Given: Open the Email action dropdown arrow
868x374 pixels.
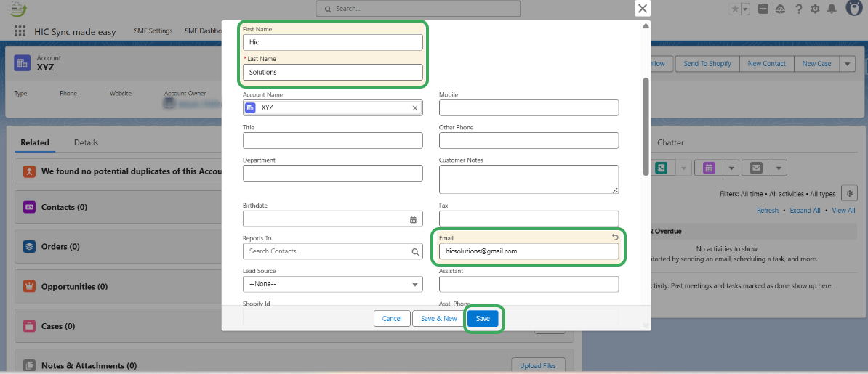Looking at the screenshot, I should pos(779,168).
